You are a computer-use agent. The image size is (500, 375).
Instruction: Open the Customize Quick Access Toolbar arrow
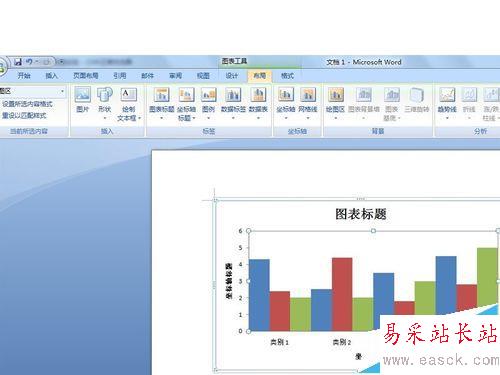click(62, 62)
